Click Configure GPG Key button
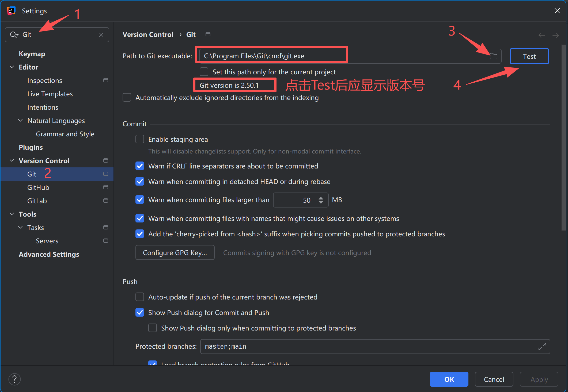 tap(175, 253)
